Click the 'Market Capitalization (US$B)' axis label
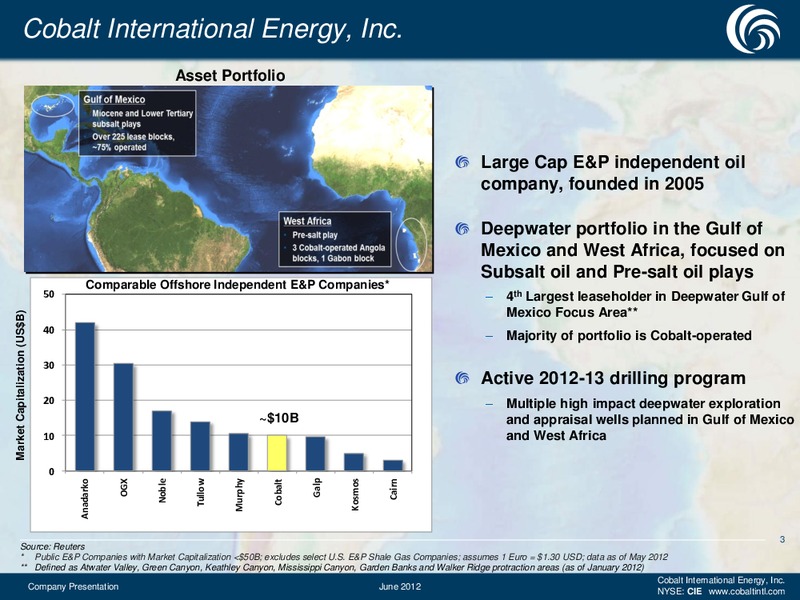Image resolution: width=800 pixels, height=600 pixels. (20, 385)
